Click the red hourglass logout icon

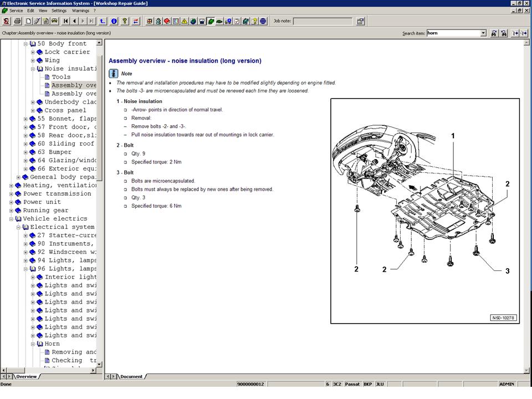pos(7,21)
